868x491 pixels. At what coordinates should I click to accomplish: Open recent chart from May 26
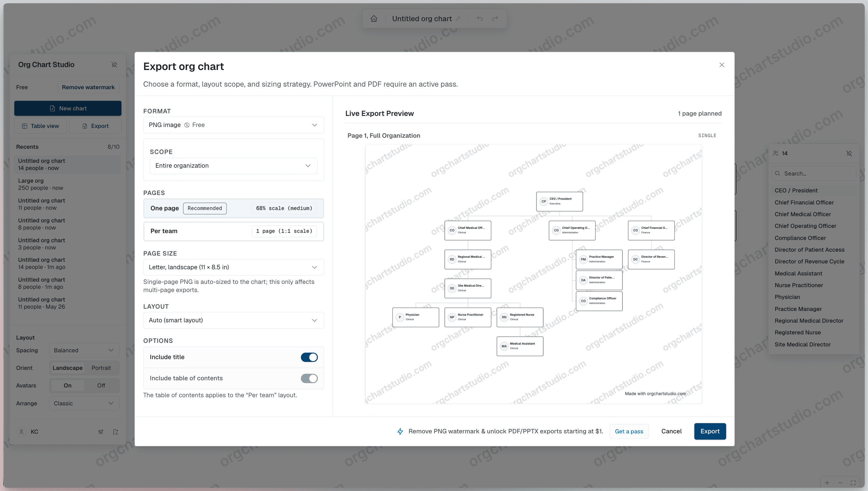point(67,303)
